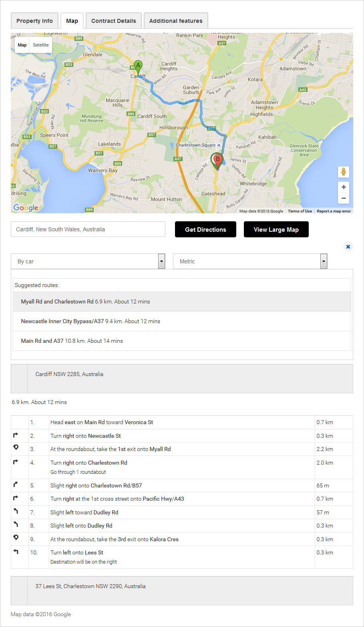Click step 8 Slight left onto Dudley Rd
Viewport: 364px width, 627px height.
pos(182,526)
